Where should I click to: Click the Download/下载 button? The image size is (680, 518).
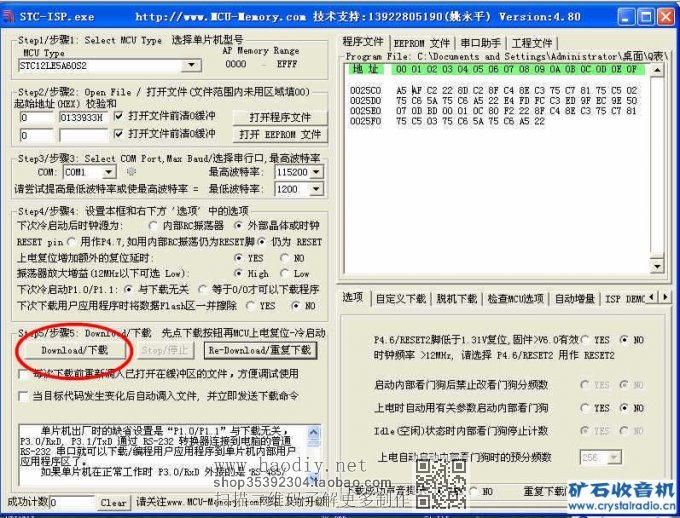72,351
